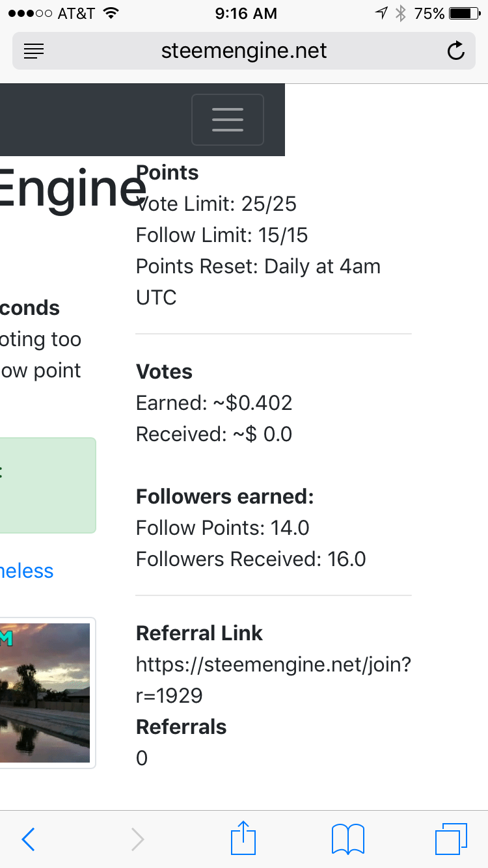
Task: Tap the steemengine.net address field
Action: [244, 51]
